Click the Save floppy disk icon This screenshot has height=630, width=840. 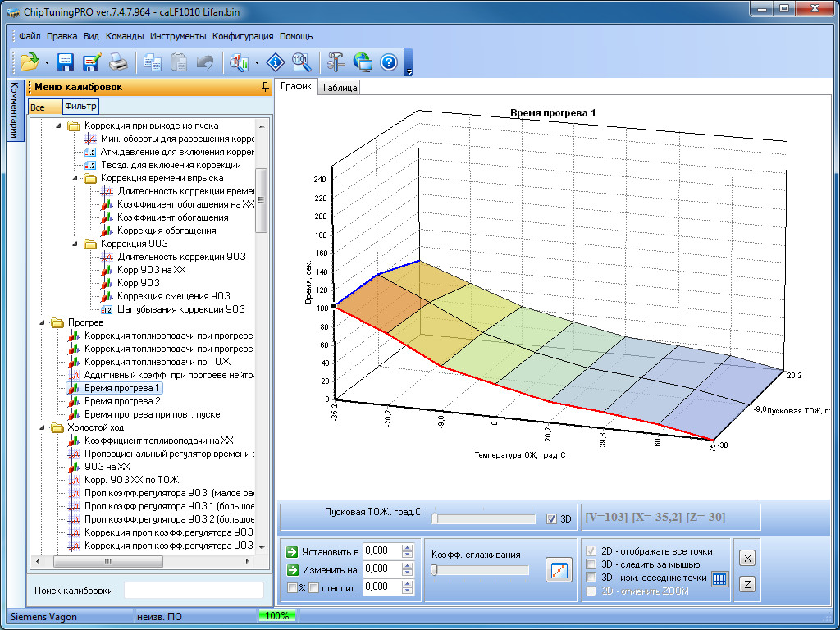(x=66, y=62)
